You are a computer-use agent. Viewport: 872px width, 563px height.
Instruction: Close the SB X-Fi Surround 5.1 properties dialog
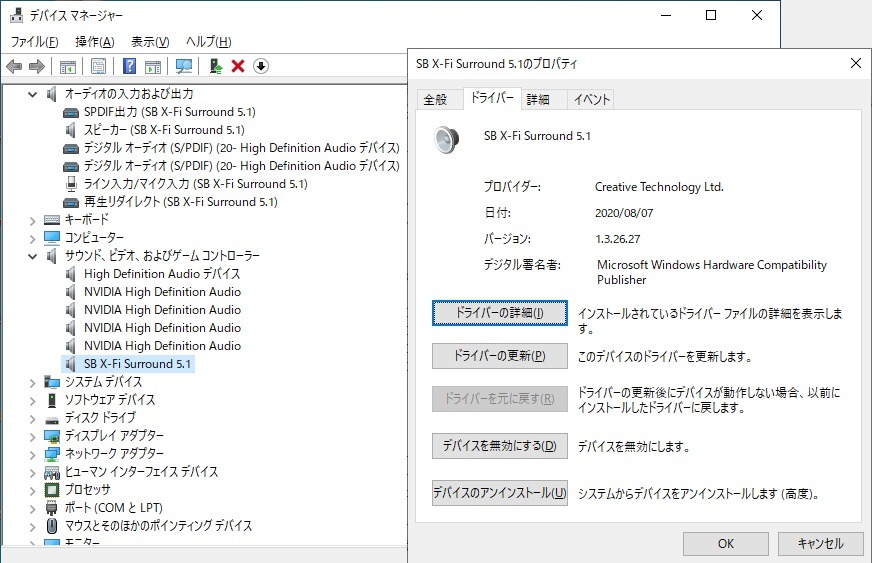tap(856, 63)
